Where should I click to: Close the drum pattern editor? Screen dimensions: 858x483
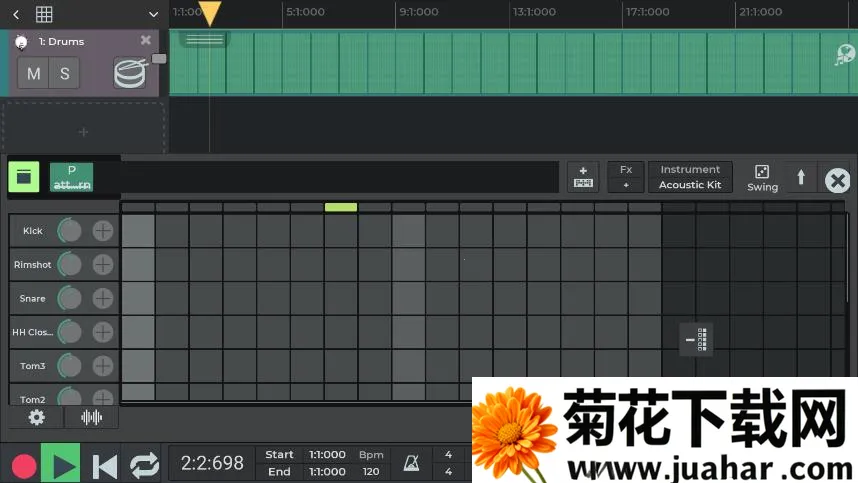[837, 180]
